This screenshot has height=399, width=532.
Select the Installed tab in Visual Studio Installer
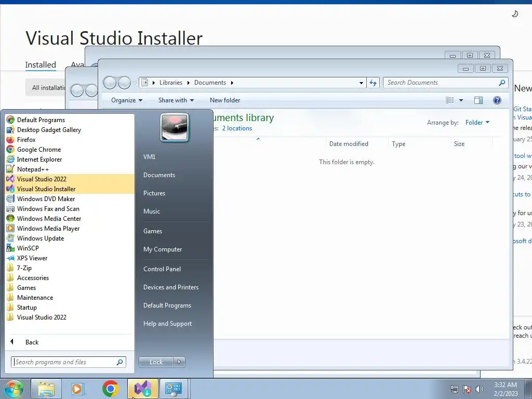point(41,65)
